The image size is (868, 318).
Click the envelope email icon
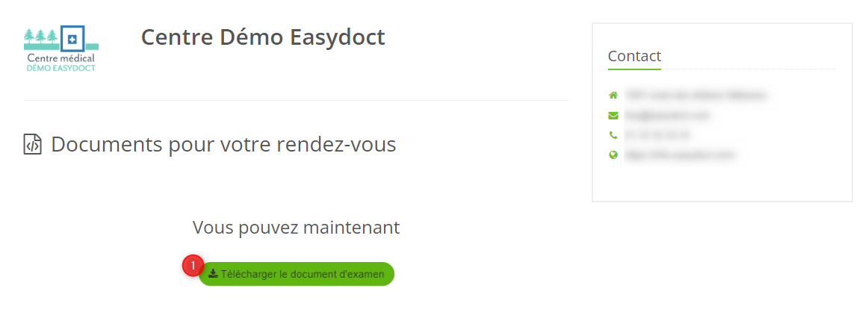[613, 116]
